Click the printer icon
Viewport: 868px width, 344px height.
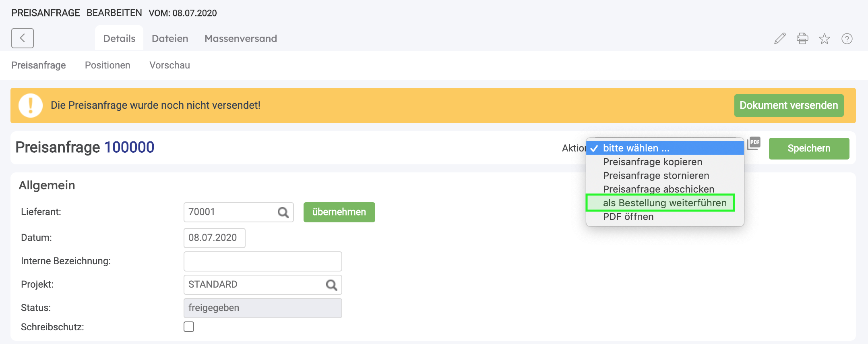(802, 39)
